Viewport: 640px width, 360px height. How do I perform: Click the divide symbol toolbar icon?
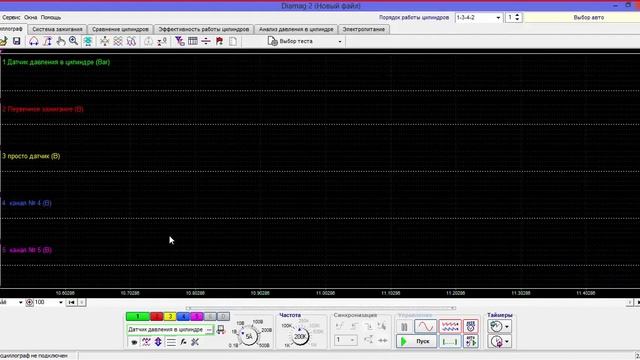206,41
